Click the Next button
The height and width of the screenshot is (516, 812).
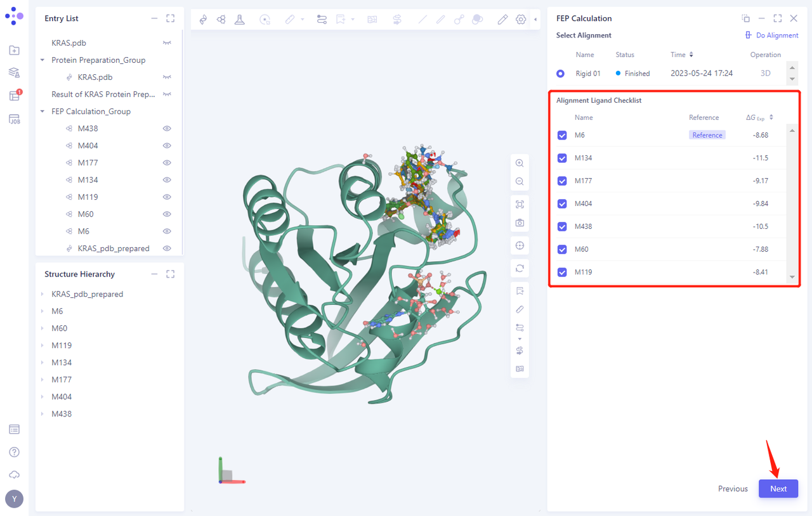tap(778, 489)
